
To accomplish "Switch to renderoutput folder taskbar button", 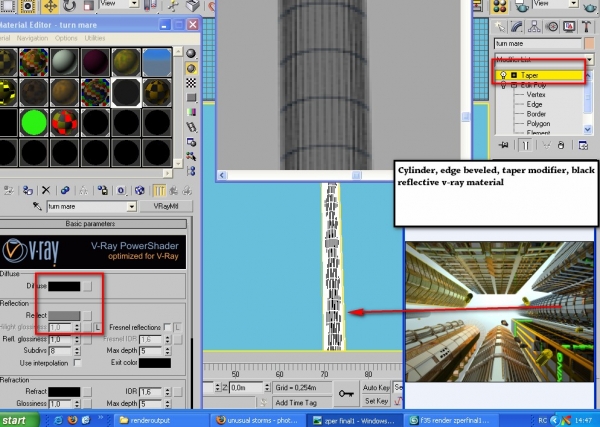I will [x=162, y=420].
